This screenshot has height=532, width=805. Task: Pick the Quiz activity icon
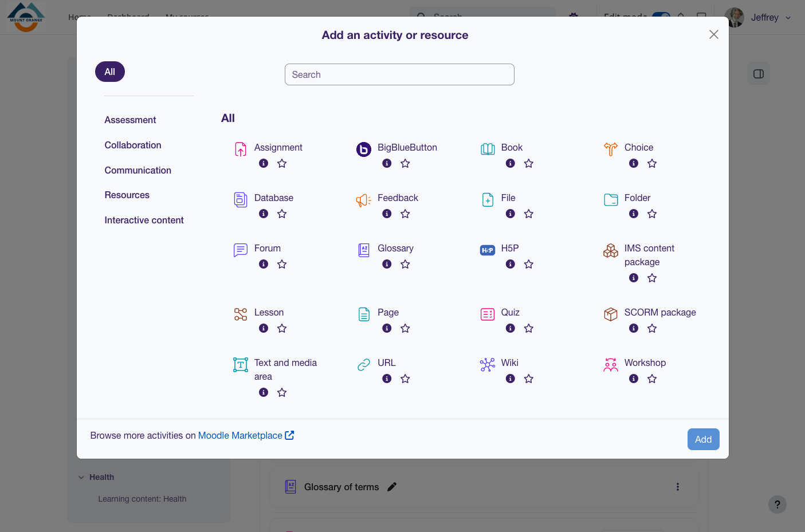[x=488, y=314]
